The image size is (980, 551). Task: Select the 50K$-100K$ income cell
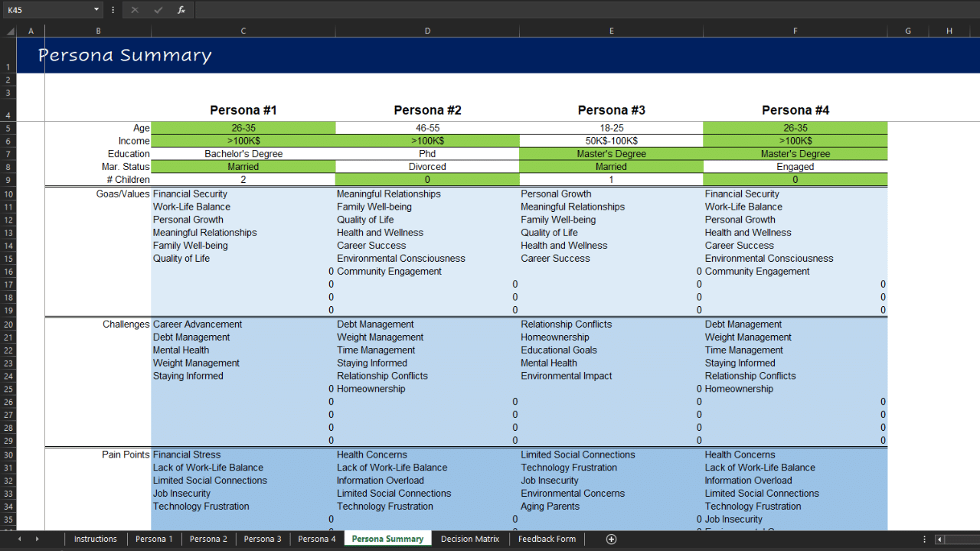pyautogui.click(x=611, y=141)
